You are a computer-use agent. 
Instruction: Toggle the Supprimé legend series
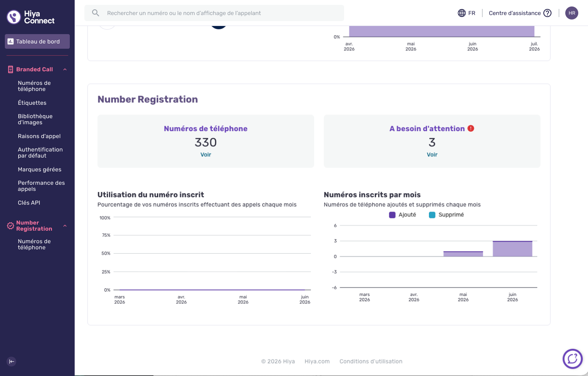point(446,215)
